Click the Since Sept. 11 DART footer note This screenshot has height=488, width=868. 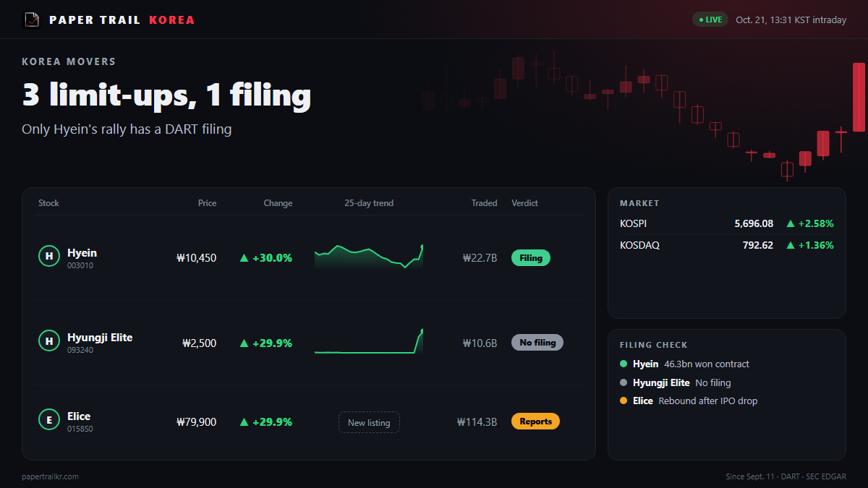(x=786, y=476)
